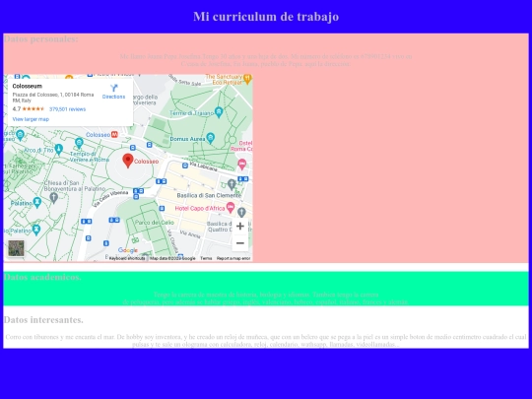Open Keyboard shortcuts on the map
This screenshot has height=399, width=532.
click(x=127, y=258)
